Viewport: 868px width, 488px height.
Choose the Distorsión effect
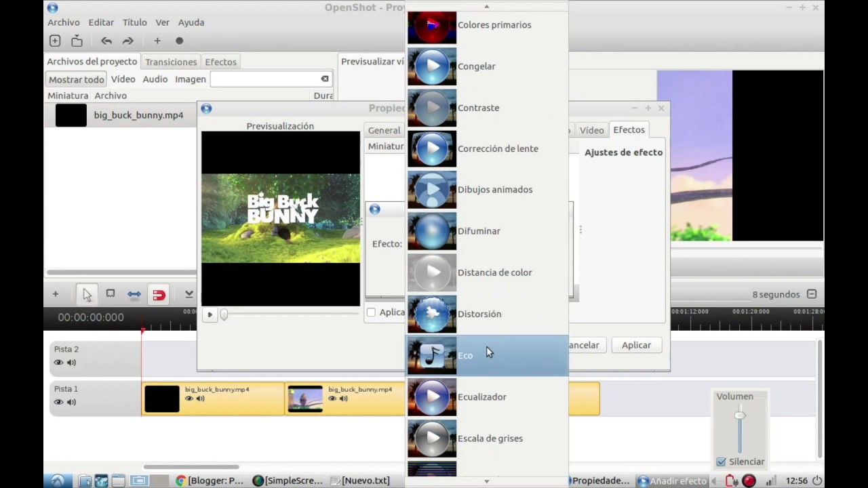[487, 314]
